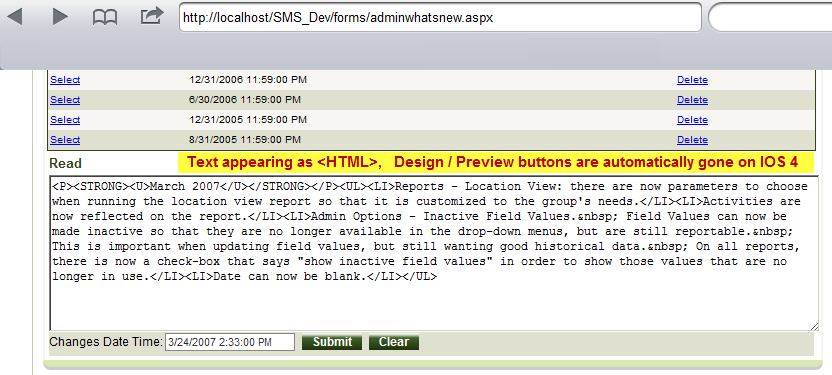Delete the 12/31/2005 entry
Screen dimensions: 832x375
pos(692,120)
